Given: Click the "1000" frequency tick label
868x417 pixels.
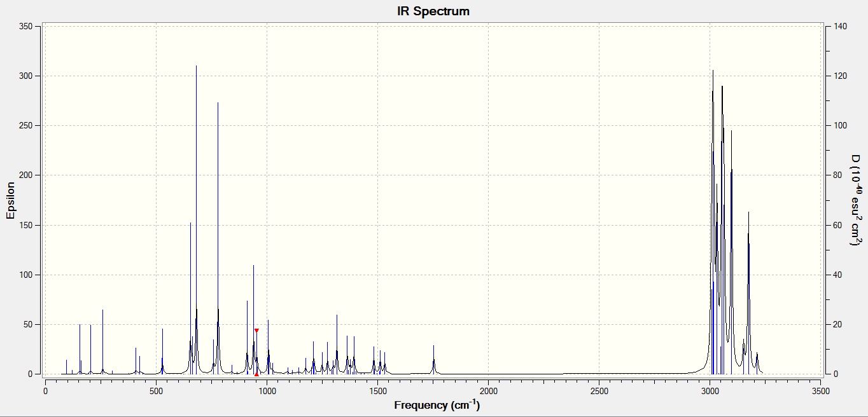Looking at the screenshot, I should tap(267, 390).
